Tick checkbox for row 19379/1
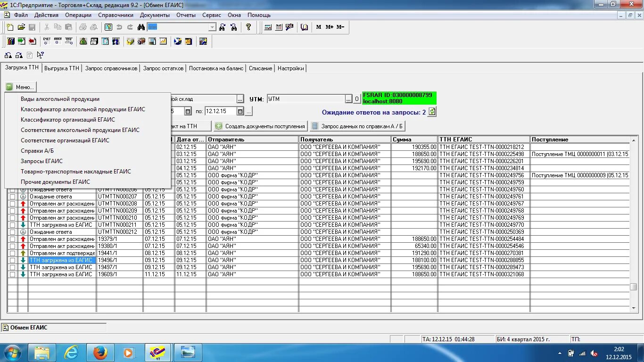The width and height of the screenshot is (644, 362). [13, 239]
